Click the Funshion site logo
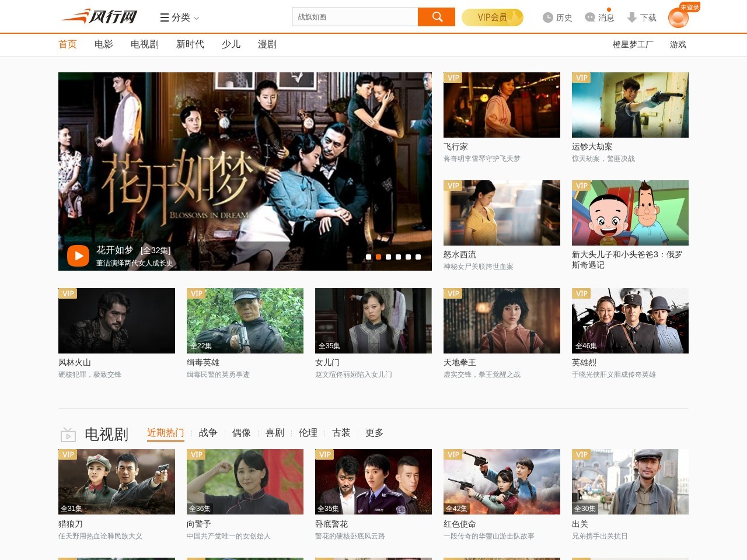The image size is (747, 560). tap(99, 16)
